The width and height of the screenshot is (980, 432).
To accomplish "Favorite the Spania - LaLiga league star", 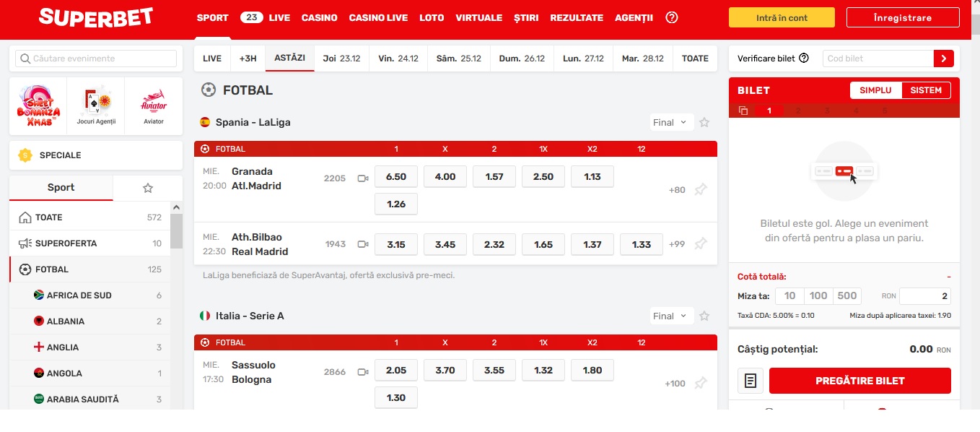I will coord(704,123).
